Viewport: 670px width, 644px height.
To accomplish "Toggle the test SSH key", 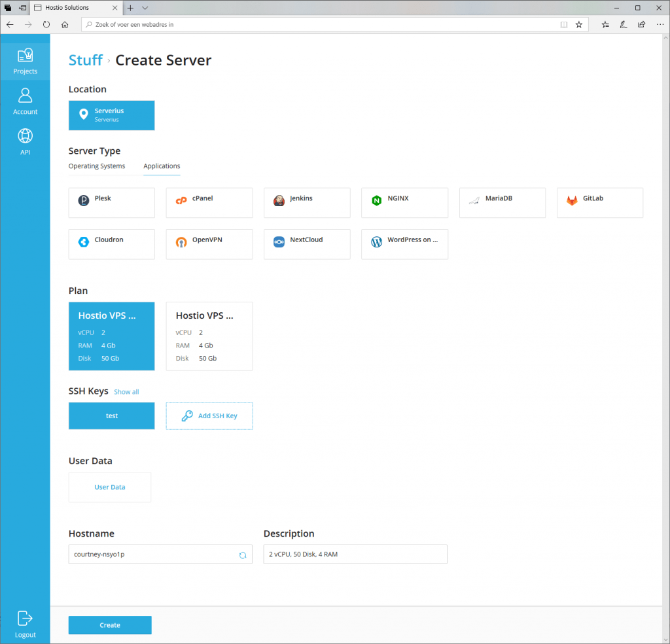I will pyautogui.click(x=111, y=416).
